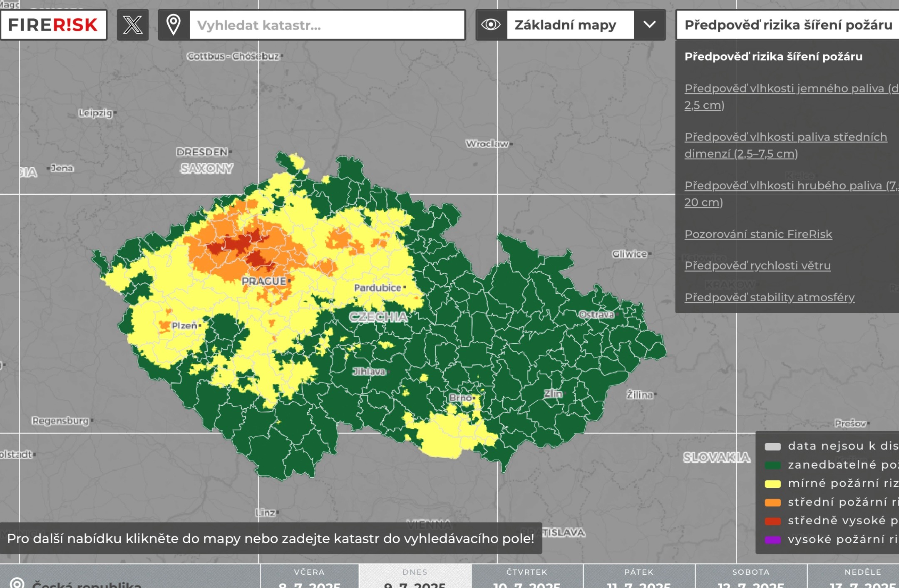Click the Pardubice label on map
The width and height of the screenshot is (899, 588).
[x=377, y=288]
